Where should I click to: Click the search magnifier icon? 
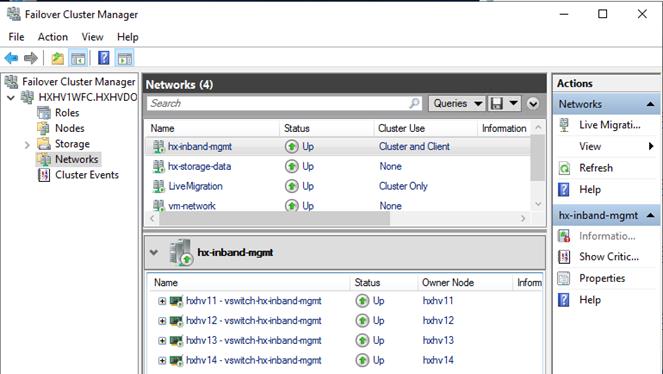pyautogui.click(x=415, y=103)
